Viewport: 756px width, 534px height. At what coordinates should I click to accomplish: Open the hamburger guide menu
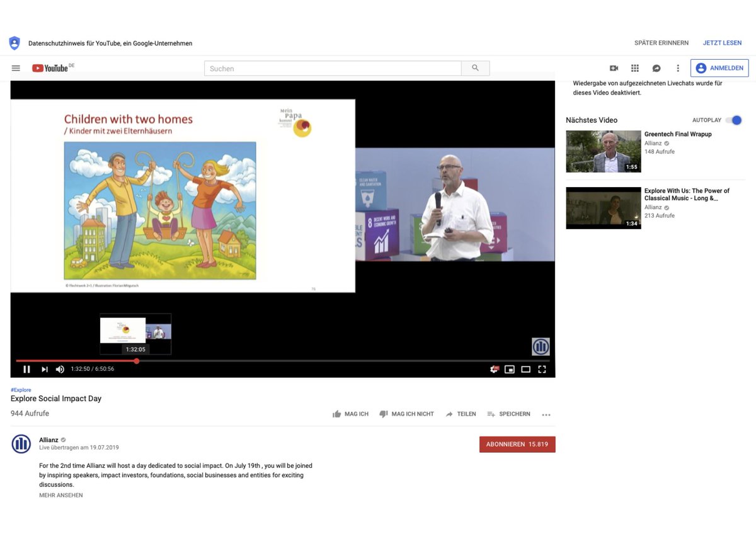[16, 68]
